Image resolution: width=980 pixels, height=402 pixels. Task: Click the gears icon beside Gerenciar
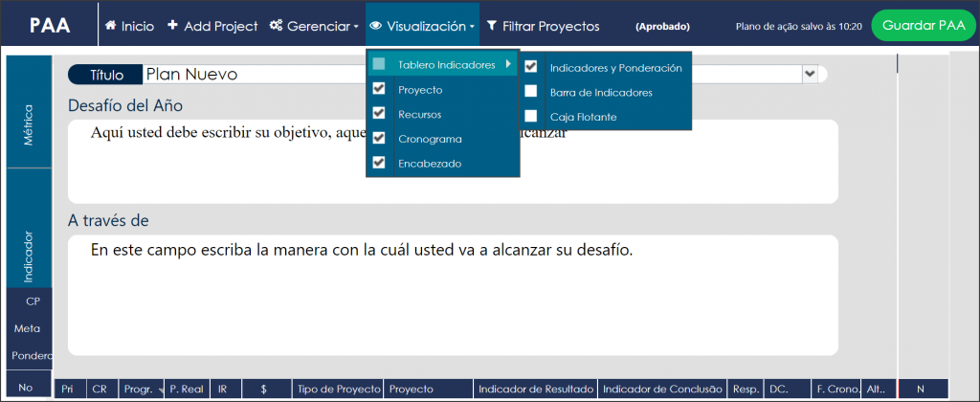click(277, 26)
